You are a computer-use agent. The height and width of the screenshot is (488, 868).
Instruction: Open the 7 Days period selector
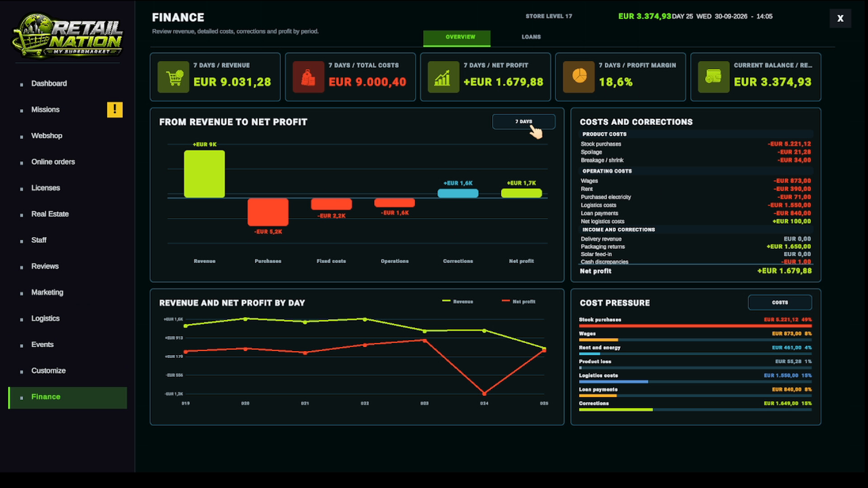click(524, 122)
